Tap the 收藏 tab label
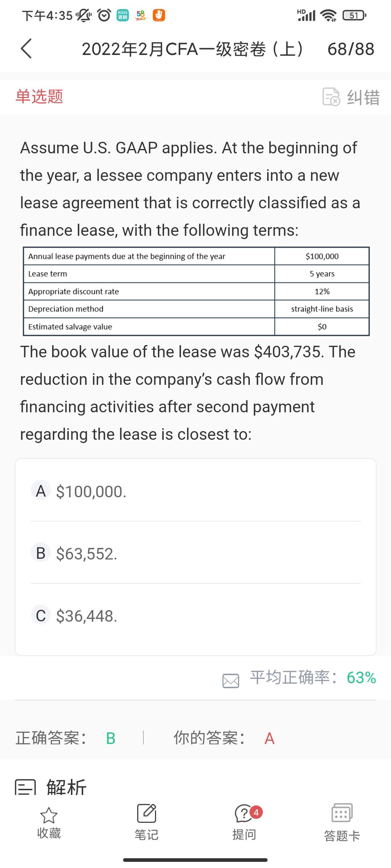This screenshot has height=868, width=391. (49, 833)
